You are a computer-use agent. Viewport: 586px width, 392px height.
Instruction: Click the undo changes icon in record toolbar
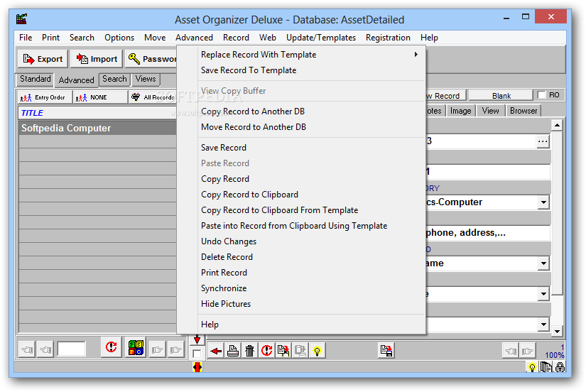click(266, 351)
